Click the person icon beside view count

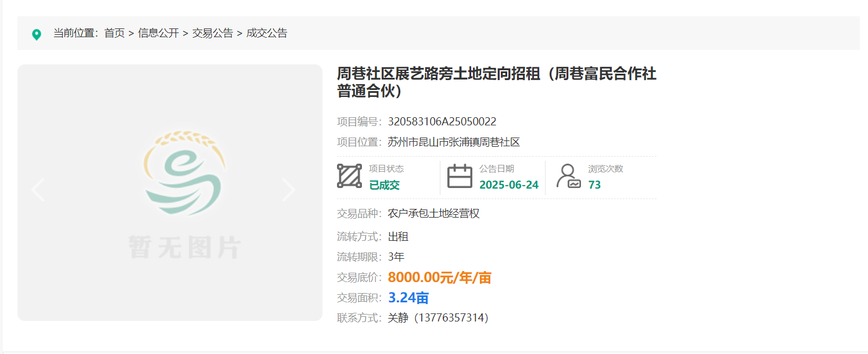pos(568,176)
